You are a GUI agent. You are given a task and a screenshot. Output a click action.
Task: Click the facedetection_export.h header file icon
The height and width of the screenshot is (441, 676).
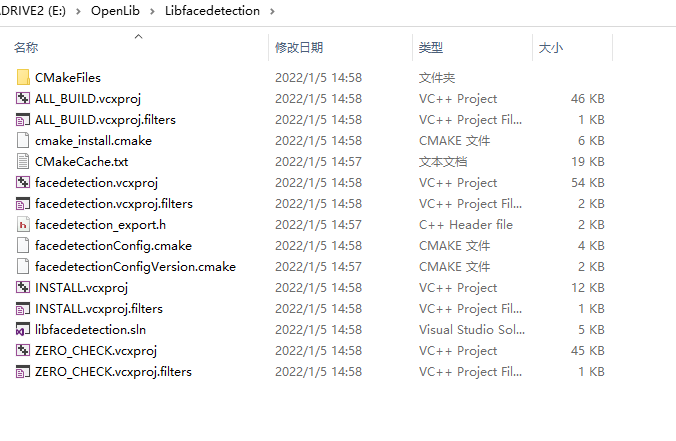click(23, 224)
